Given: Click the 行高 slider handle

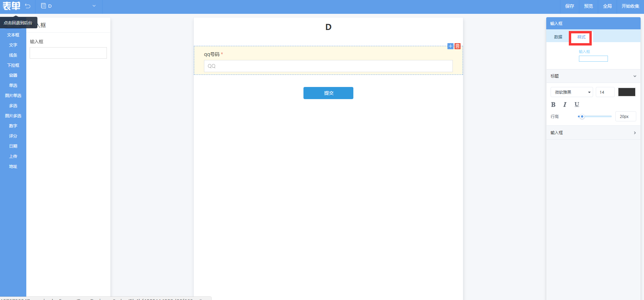Looking at the screenshot, I should [x=582, y=117].
